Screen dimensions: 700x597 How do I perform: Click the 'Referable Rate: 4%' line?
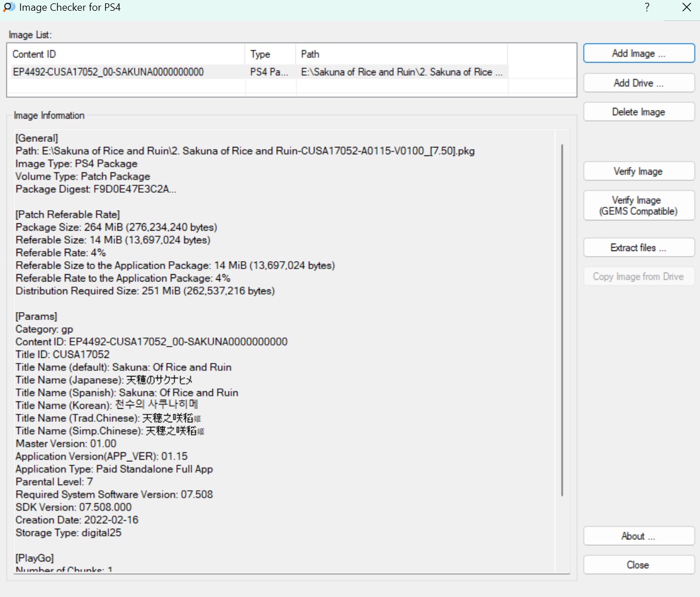(x=60, y=253)
